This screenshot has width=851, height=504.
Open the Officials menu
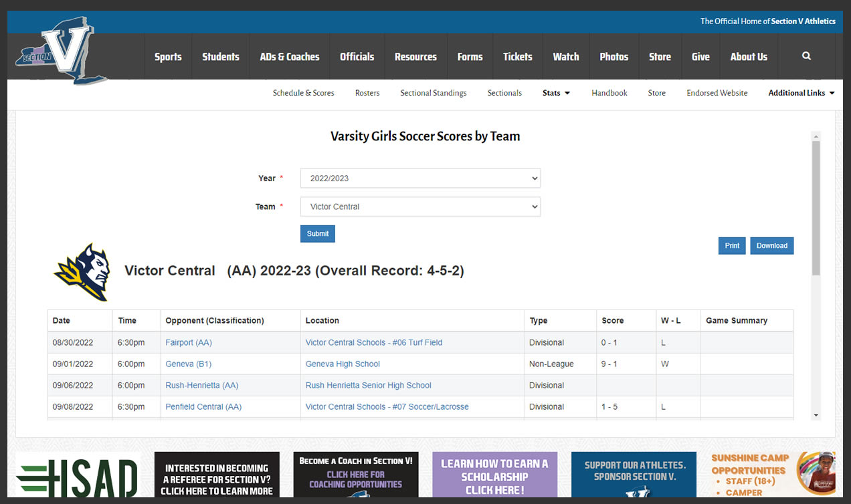tap(357, 57)
